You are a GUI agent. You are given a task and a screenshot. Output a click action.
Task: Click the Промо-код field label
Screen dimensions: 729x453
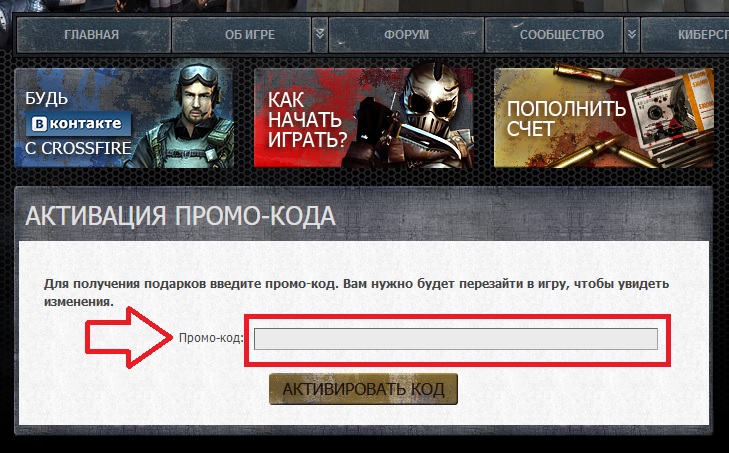click(211, 338)
